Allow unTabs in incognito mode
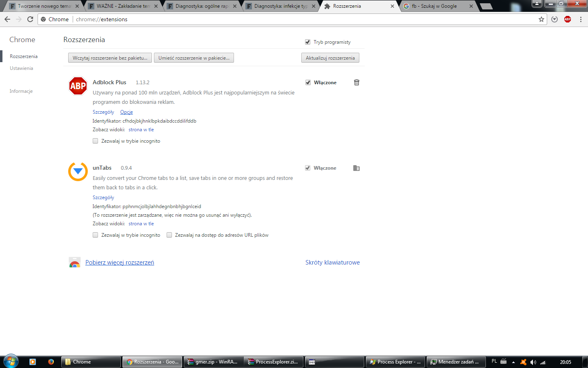This screenshot has height=368, width=588. click(95, 235)
